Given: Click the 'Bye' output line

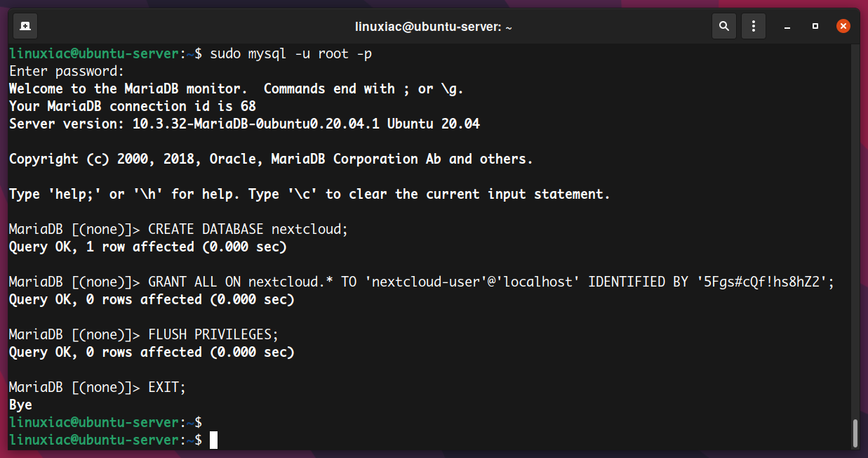Looking at the screenshot, I should coord(20,405).
